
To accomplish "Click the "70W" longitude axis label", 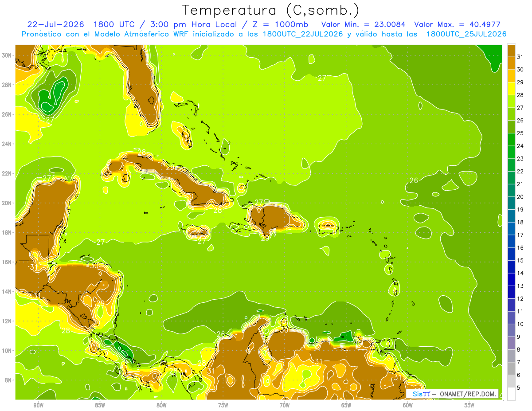I will [x=285, y=406].
